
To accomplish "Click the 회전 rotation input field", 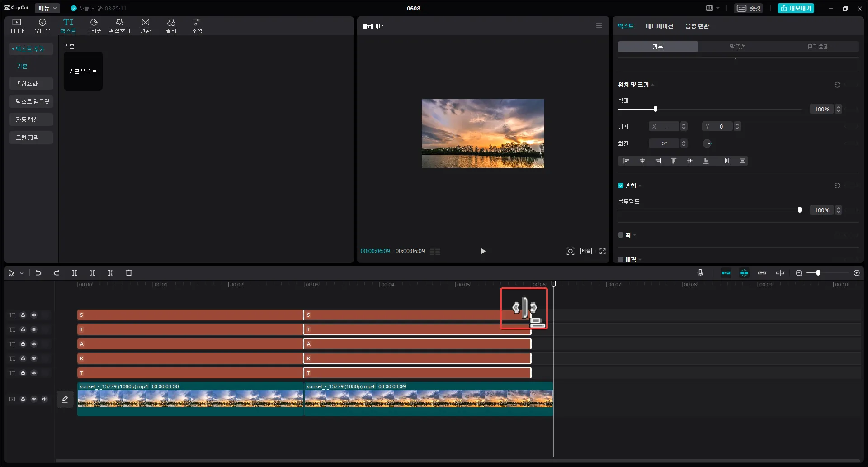I will 664,143.
